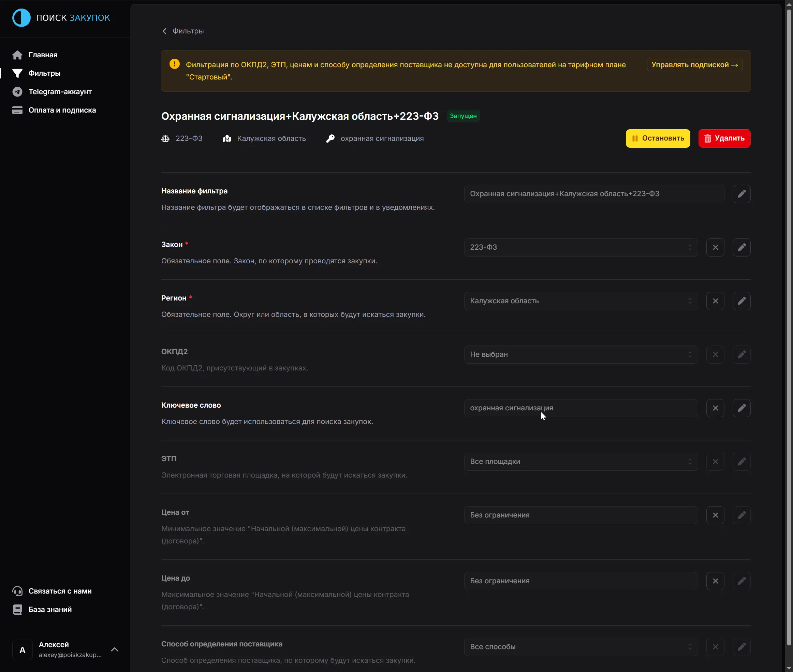Clear the Ключевое слово value with X icon
This screenshot has width=793, height=672.
[x=715, y=408]
